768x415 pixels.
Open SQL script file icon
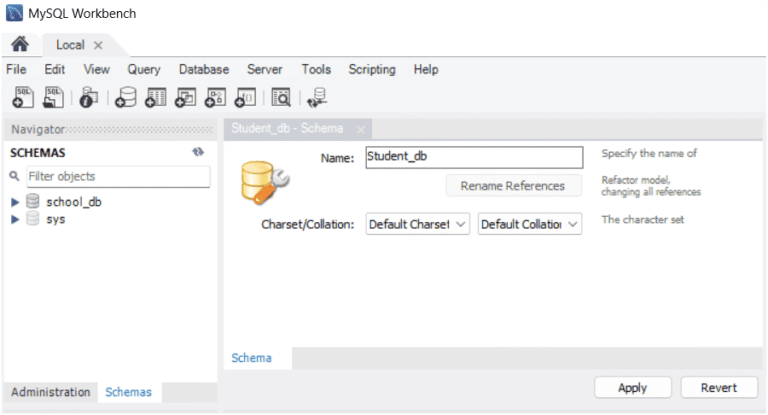(x=53, y=97)
